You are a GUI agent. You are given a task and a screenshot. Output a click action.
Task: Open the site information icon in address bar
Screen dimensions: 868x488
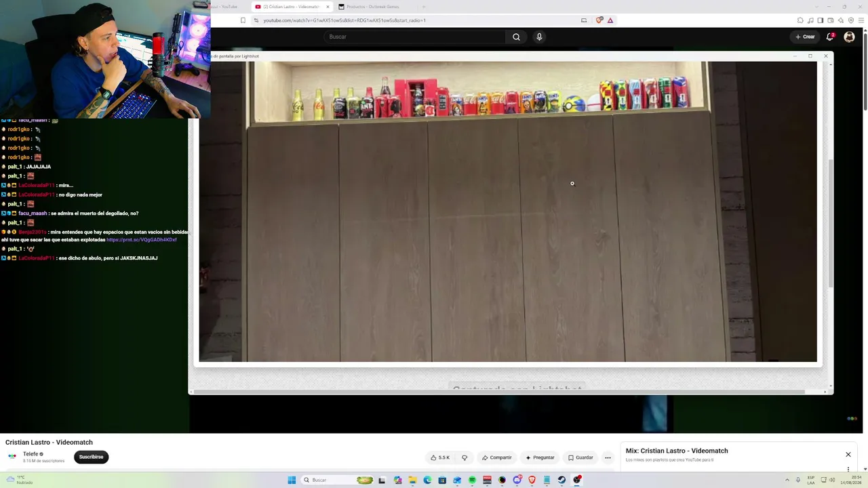256,20
